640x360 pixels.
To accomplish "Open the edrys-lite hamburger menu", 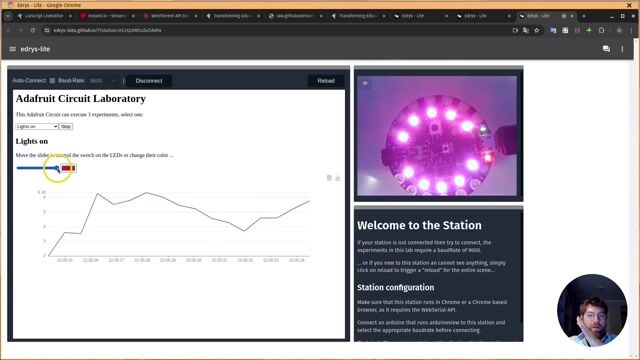I will [x=13, y=49].
